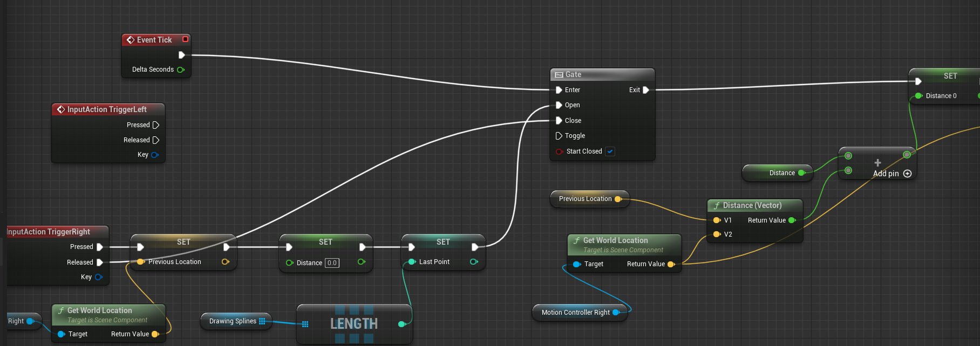Click the SET Last Point input pin
Image resolution: width=980 pixels, height=346 pixels.
(412, 262)
